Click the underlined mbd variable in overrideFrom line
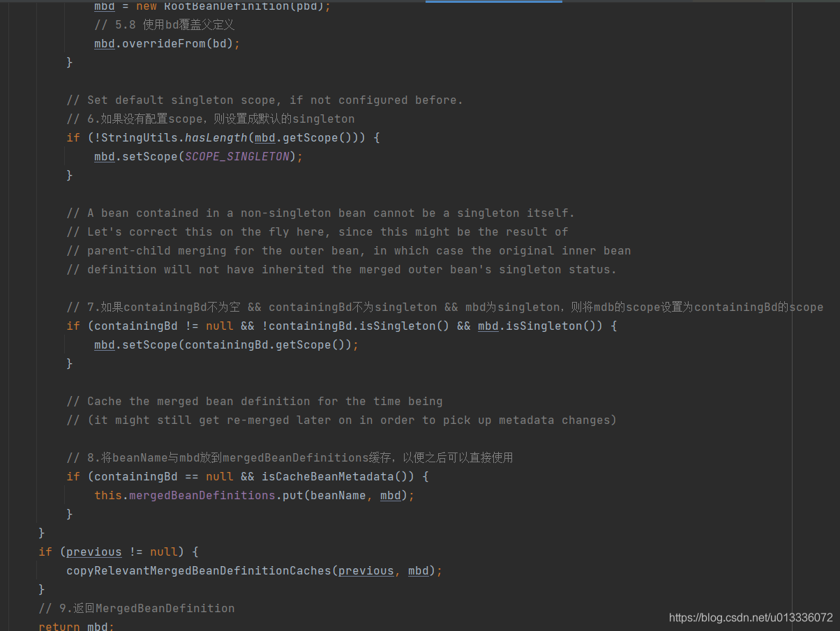This screenshot has width=840, height=631. pyautogui.click(x=104, y=43)
